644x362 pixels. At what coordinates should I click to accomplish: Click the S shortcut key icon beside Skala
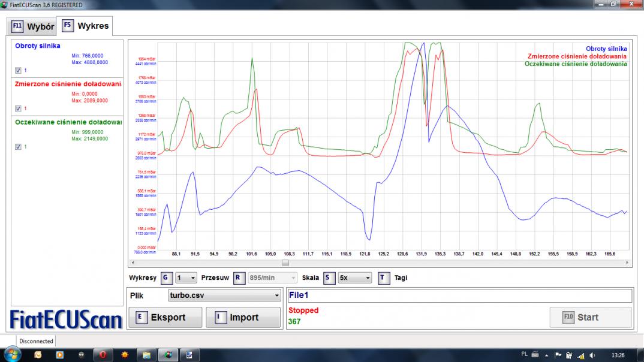coord(329,278)
